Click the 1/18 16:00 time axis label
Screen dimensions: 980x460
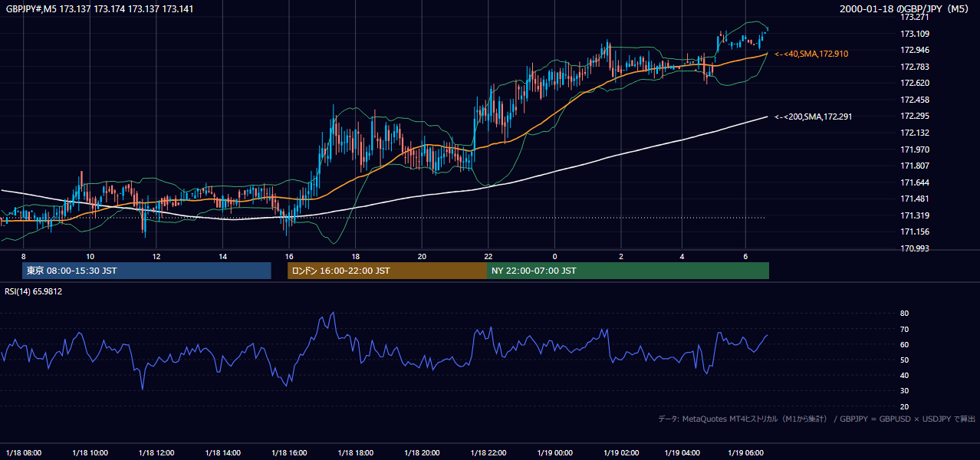[x=288, y=452]
